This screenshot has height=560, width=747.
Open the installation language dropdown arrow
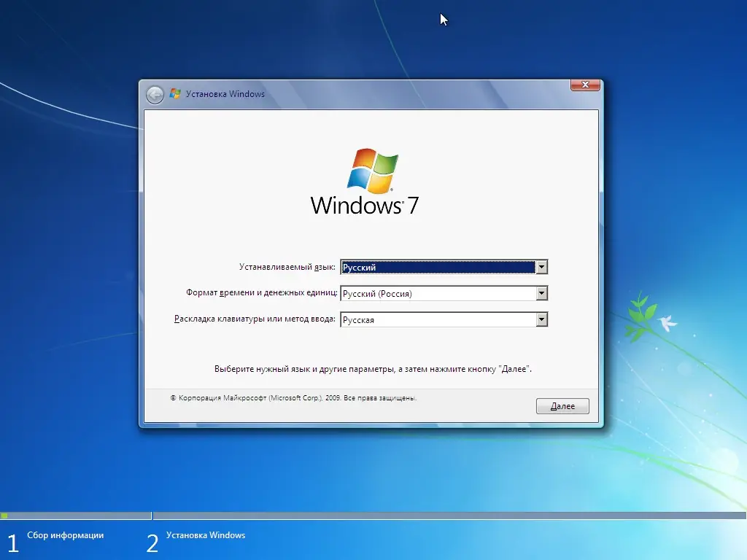pyautogui.click(x=541, y=267)
